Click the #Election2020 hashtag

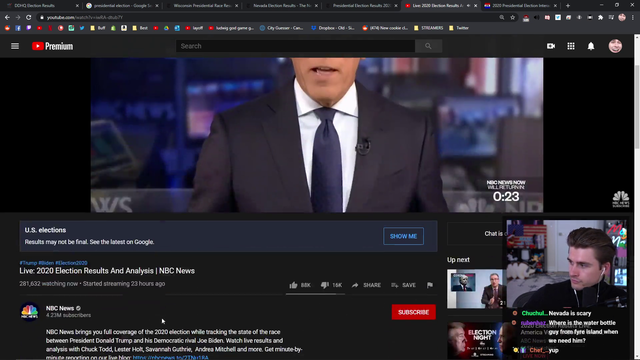[71, 263]
